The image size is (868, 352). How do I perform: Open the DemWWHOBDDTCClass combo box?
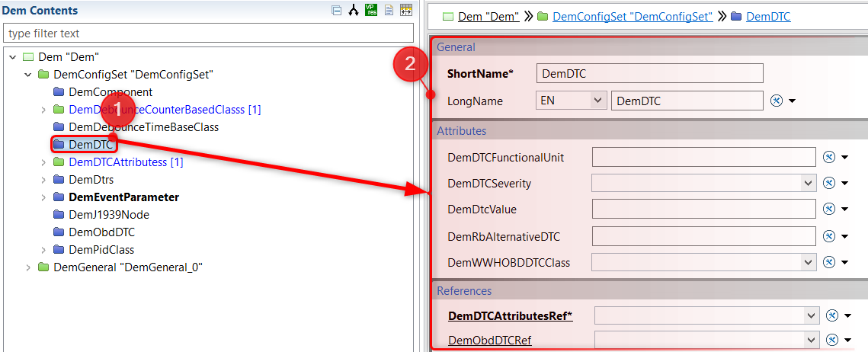pyautogui.click(x=809, y=262)
